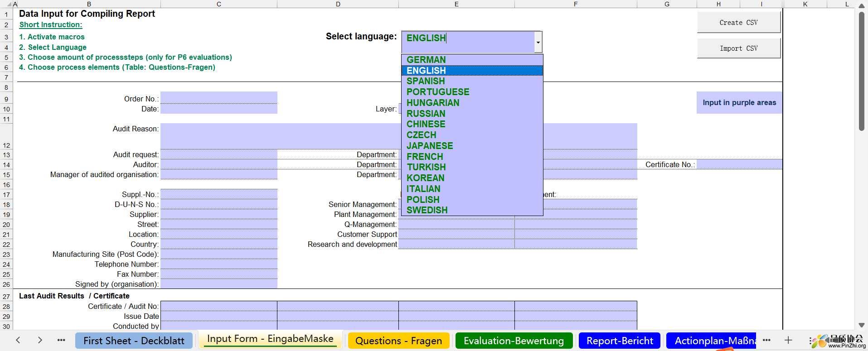Click the Issue Date input cell
The height and width of the screenshot is (351, 868).
[x=219, y=316]
